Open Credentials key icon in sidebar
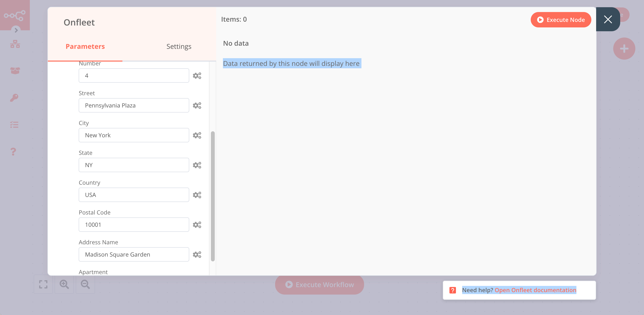Image resolution: width=644 pixels, height=315 pixels. (14, 97)
